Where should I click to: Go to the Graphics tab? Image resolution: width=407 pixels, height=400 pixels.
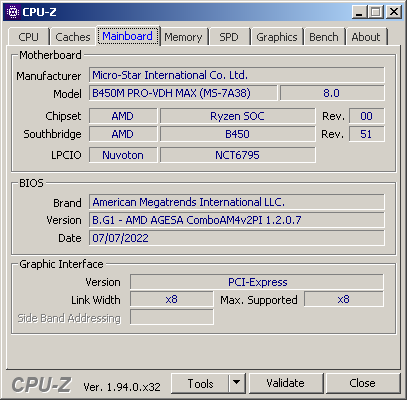click(277, 37)
